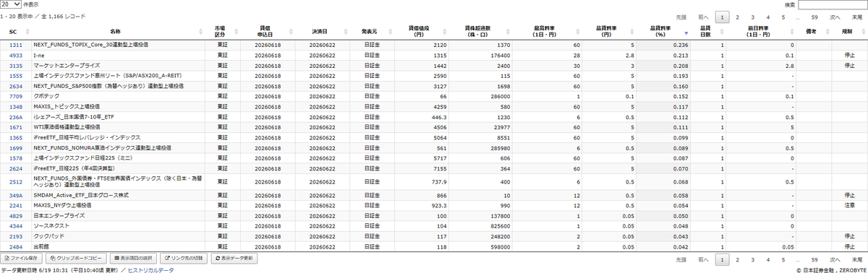Screen dimensions: 868x273
Task: Sort by 品貸料率(%) column header
Action: click(664, 32)
